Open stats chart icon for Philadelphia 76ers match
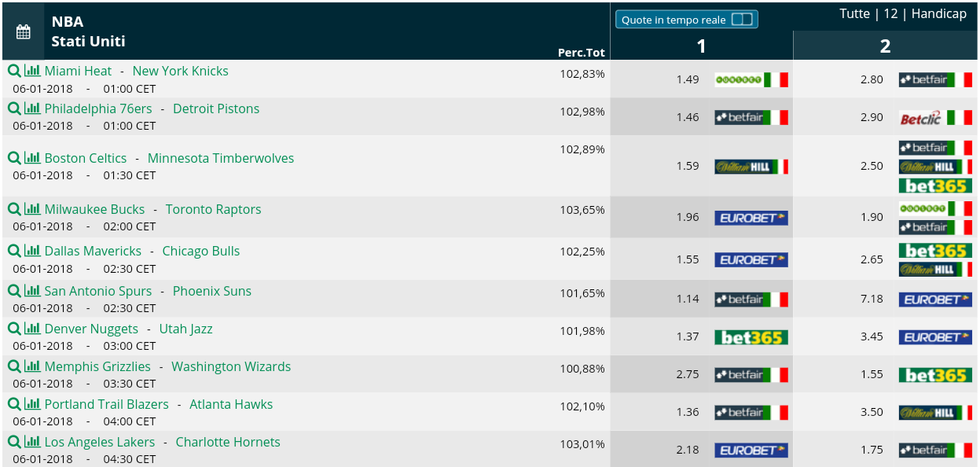The height and width of the screenshot is (467, 980). [32, 108]
